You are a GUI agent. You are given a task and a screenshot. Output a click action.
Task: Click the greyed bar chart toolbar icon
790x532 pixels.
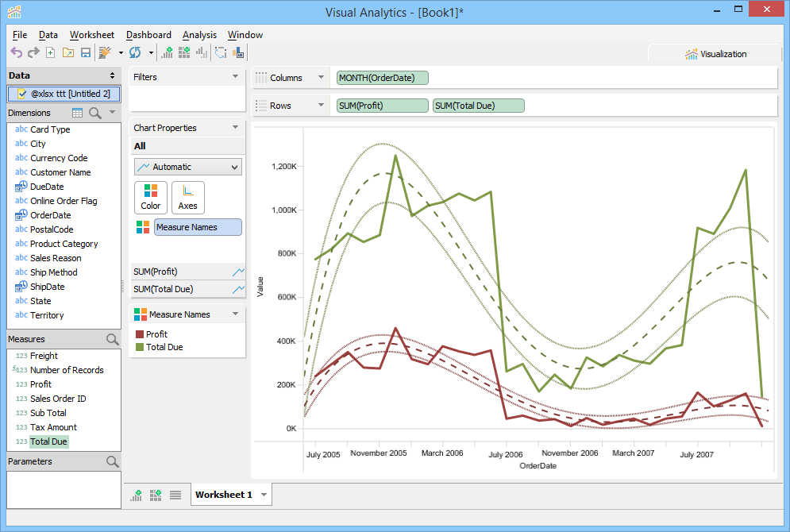202,52
